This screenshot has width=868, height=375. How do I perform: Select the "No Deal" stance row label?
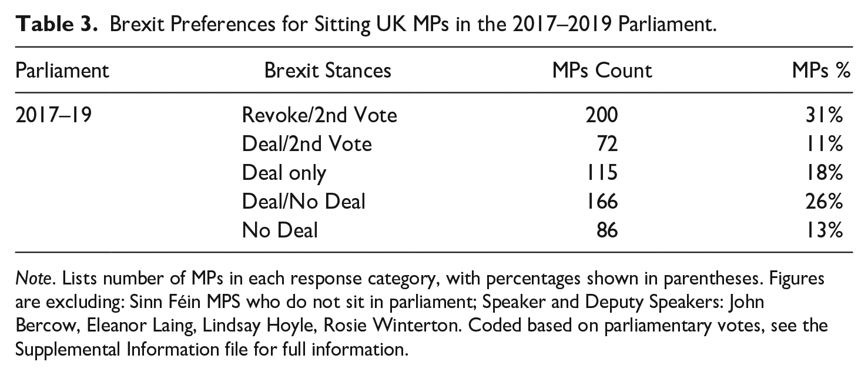tap(280, 230)
